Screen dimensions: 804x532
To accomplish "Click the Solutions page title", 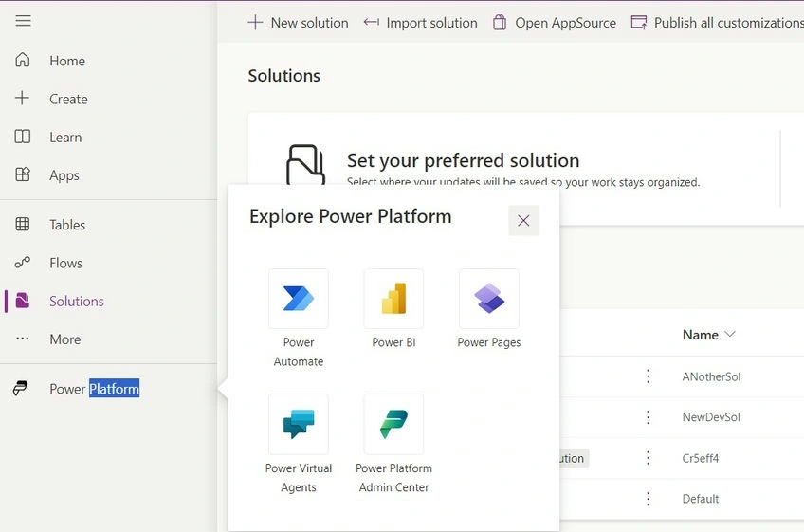I will (284, 76).
